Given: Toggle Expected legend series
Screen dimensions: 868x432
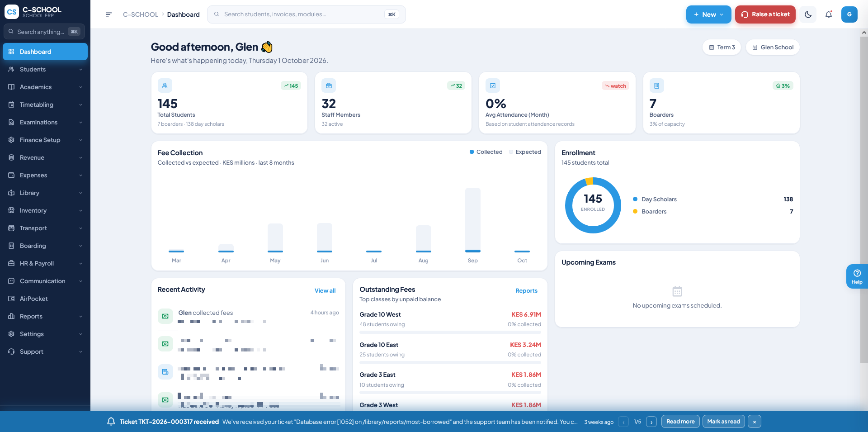Looking at the screenshot, I should 525,152.
